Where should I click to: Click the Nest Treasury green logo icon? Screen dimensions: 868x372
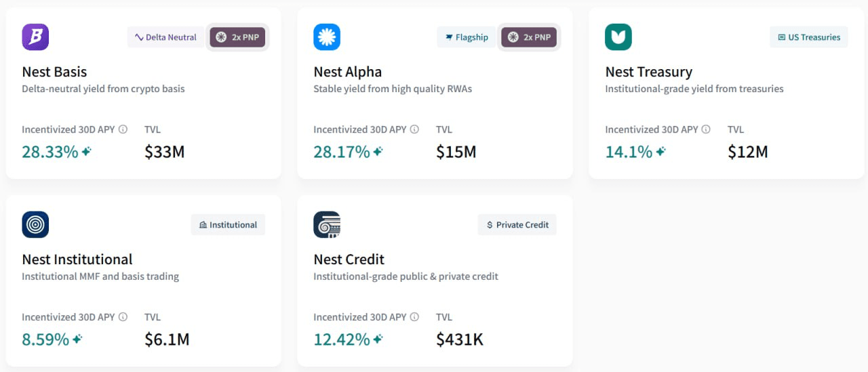[618, 37]
